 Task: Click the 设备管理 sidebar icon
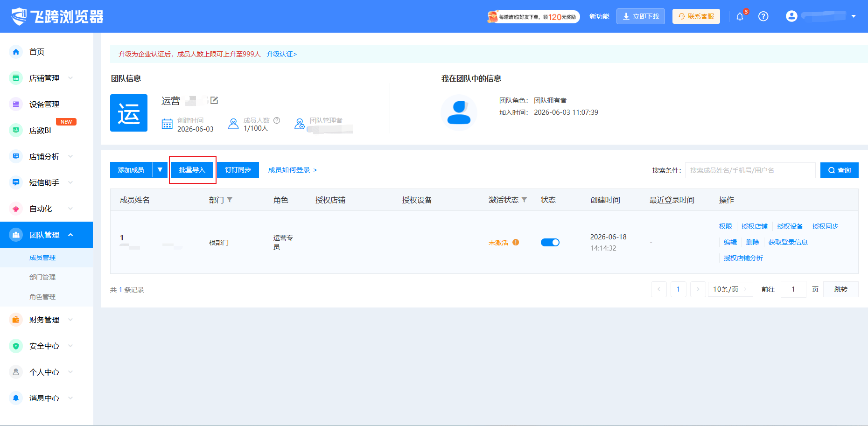(16, 104)
